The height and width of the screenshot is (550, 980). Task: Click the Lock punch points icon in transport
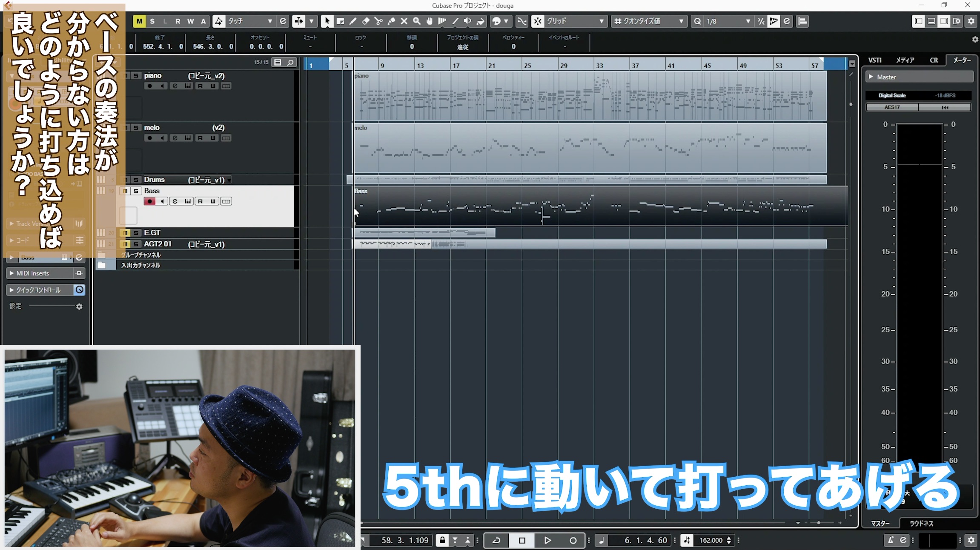tap(442, 540)
